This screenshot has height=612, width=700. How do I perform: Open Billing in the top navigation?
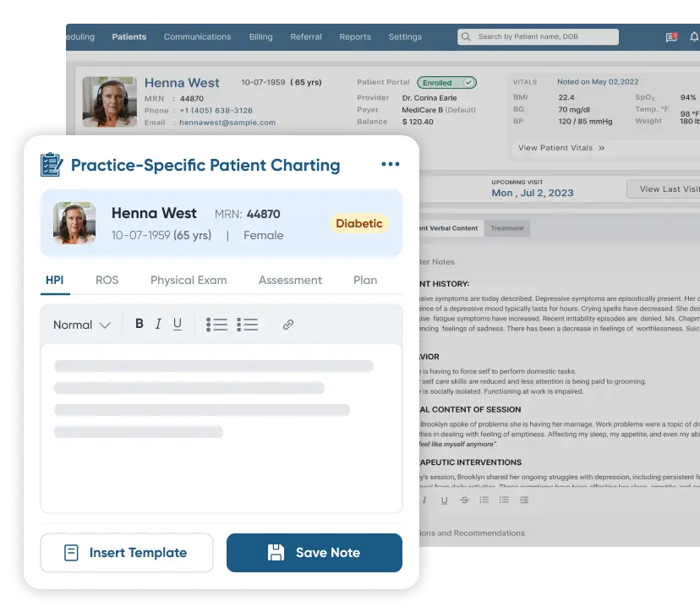[x=260, y=36]
